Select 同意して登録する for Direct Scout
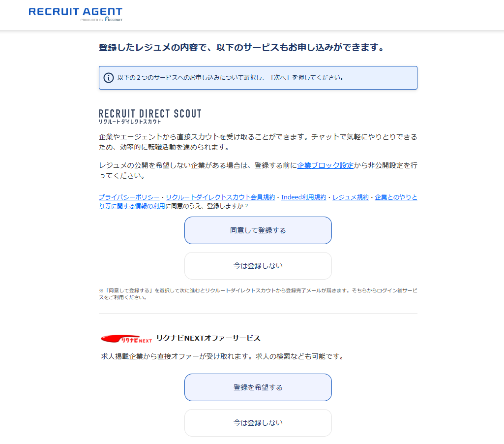This screenshot has width=504, height=444. tap(258, 230)
